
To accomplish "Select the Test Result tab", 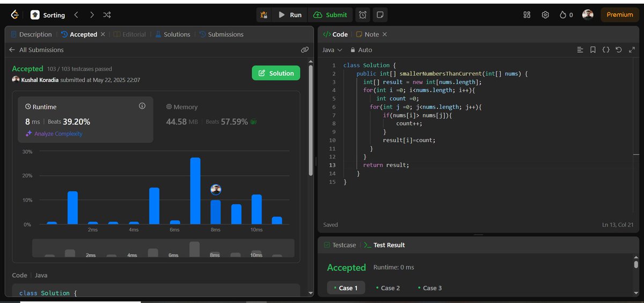I will point(384,245).
